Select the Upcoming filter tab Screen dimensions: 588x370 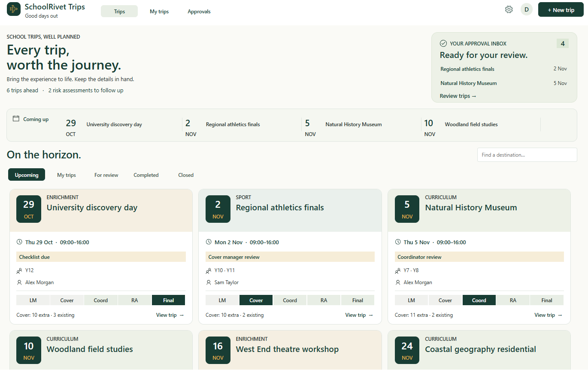click(x=27, y=175)
